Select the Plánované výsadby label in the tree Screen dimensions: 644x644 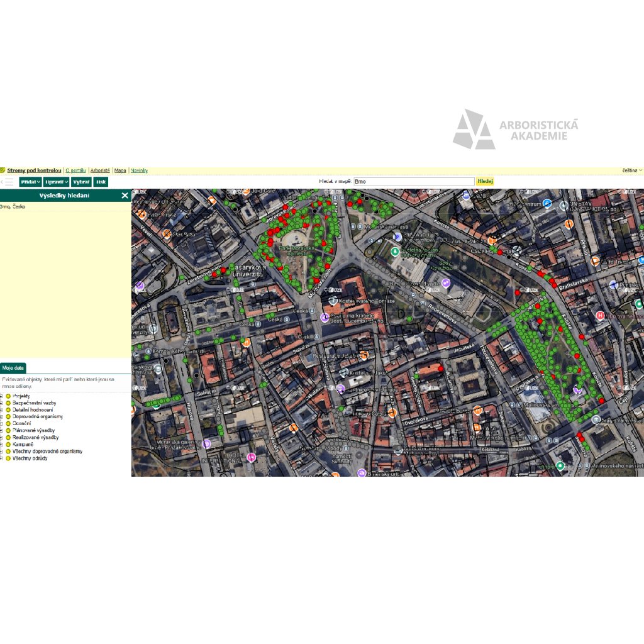coord(34,430)
